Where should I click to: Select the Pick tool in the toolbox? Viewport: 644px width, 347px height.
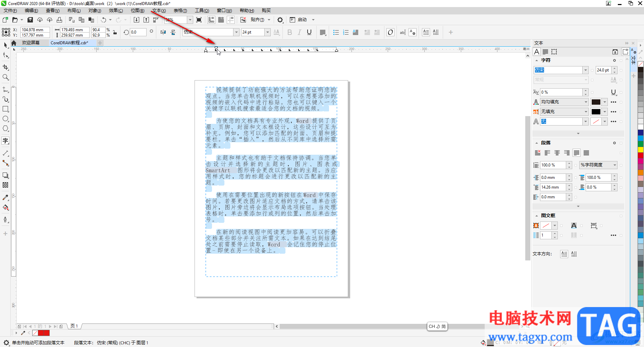coord(5,45)
